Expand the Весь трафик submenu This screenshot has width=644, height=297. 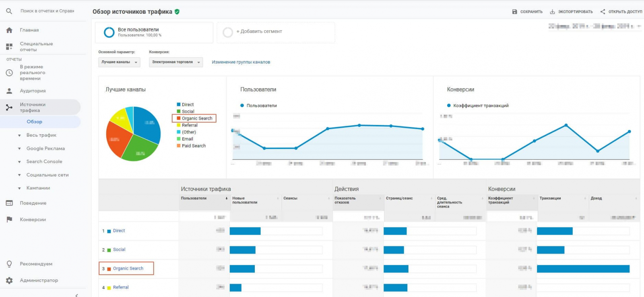[41, 135]
